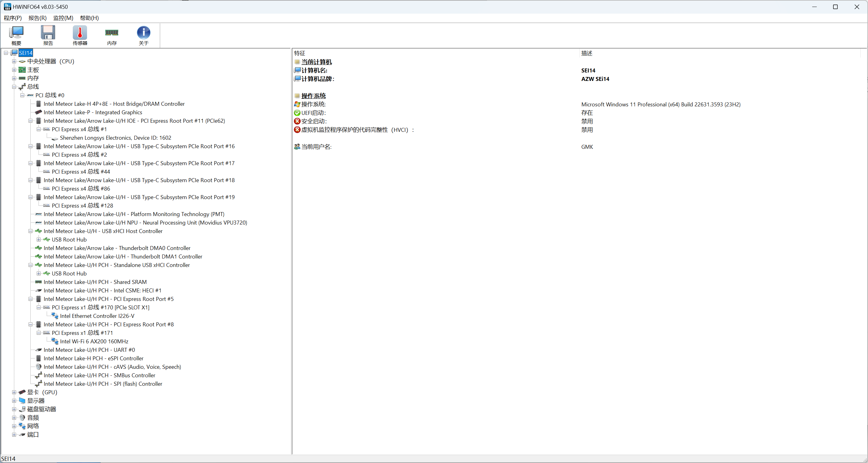
Task: Click the 报告 save report icon
Action: [48, 33]
